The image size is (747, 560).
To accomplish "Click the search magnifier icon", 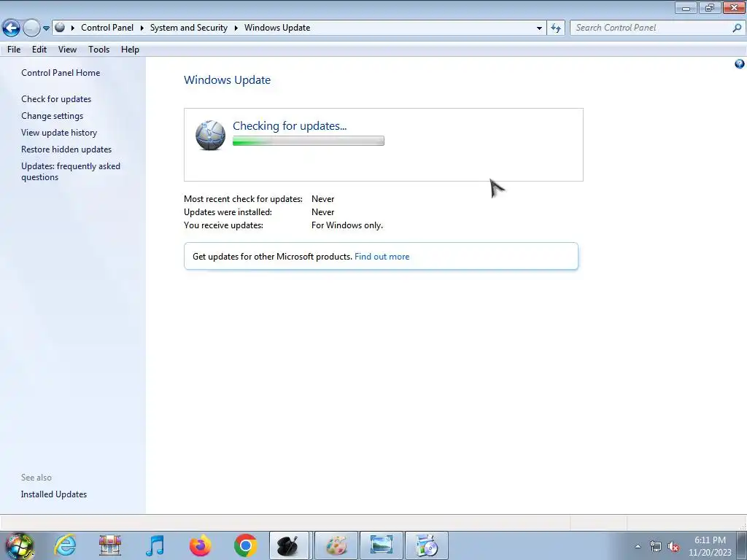I will point(737,28).
